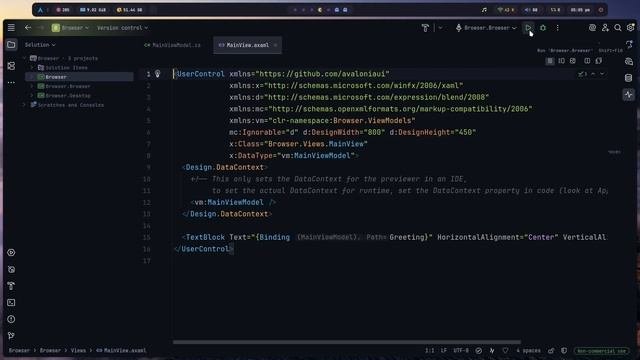Open the IDE settings gear
The height and width of the screenshot is (360, 640).
(x=631, y=28)
